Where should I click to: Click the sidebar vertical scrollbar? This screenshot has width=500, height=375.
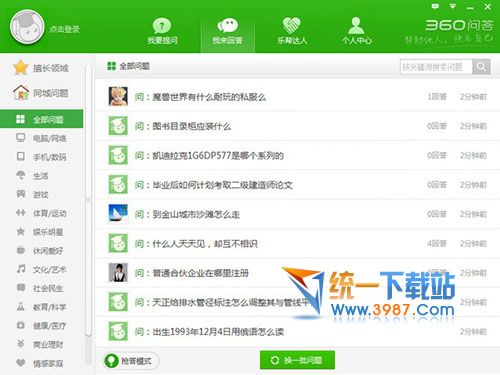(x=88, y=200)
